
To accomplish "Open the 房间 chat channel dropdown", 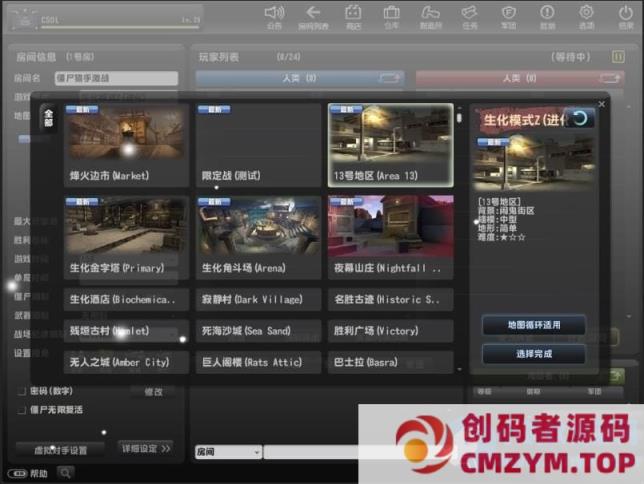I will pyautogui.click(x=228, y=452).
